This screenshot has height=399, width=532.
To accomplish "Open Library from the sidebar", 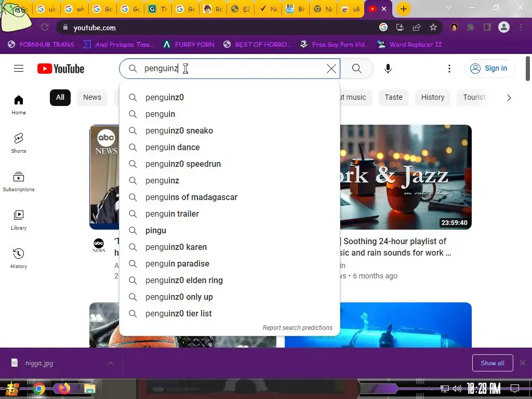I will pyautogui.click(x=19, y=220).
